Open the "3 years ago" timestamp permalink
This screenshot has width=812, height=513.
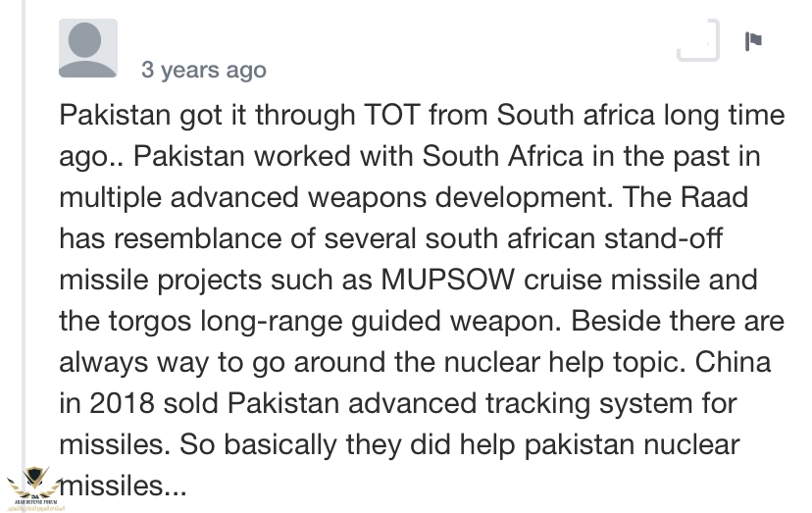[203, 70]
